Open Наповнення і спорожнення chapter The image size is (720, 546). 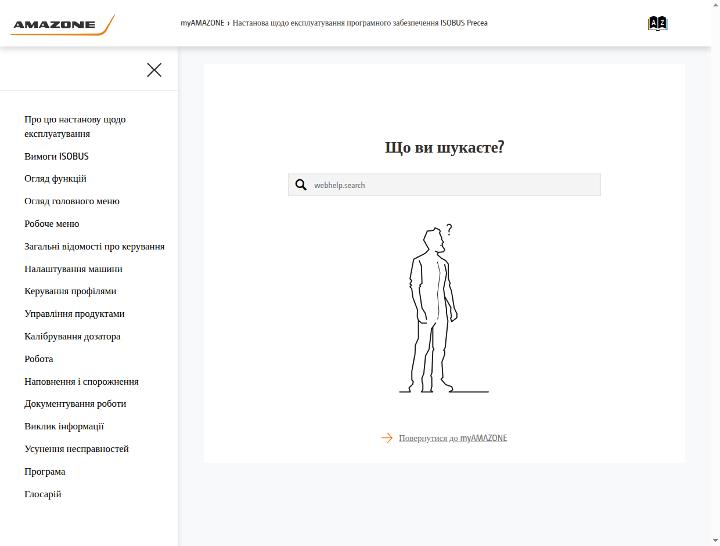[x=81, y=382]
